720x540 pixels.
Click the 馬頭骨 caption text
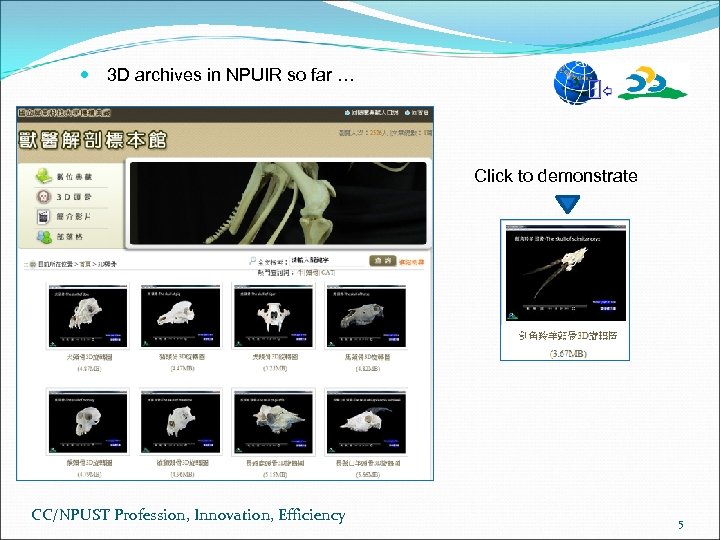point(367,357)
